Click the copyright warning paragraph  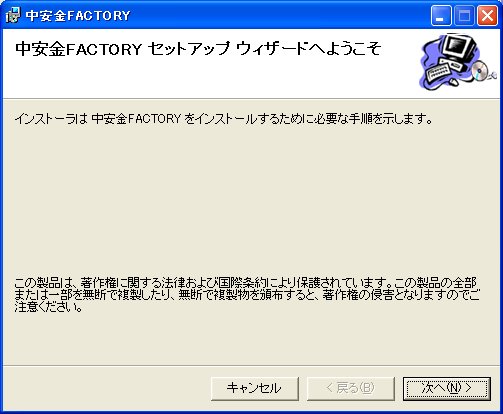point(247,295)
